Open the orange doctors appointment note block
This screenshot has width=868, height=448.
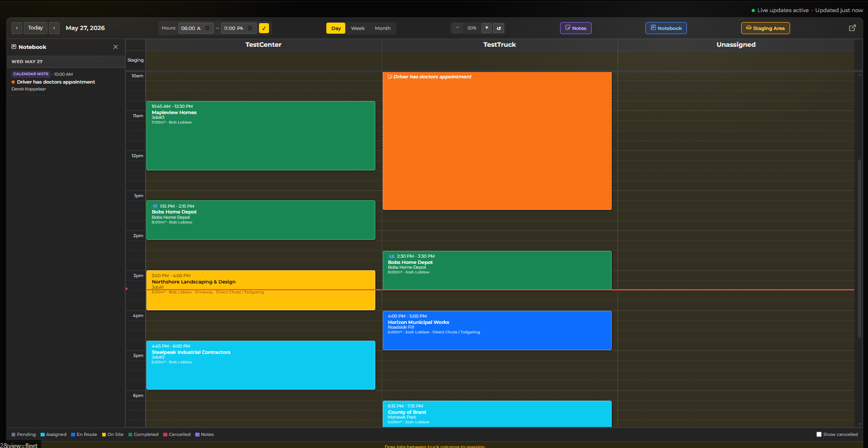[x=497, y=141]
